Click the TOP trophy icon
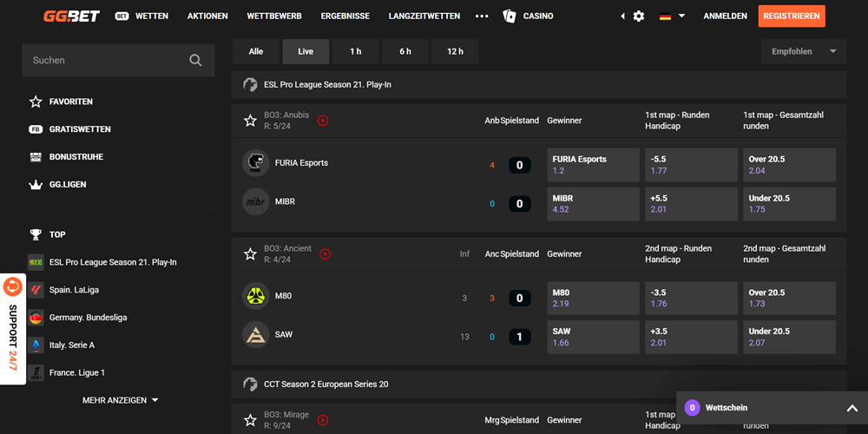Viewport: 868px width, 434px height. (x=36, y=234)
